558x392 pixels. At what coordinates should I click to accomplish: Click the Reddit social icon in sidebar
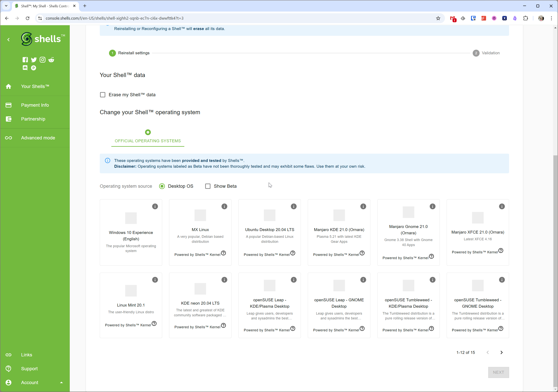(51, 60)
